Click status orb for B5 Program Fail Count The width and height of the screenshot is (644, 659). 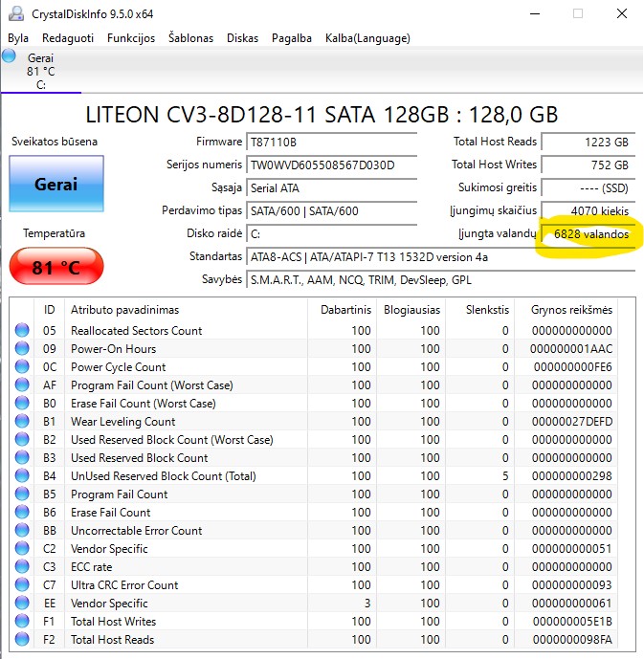coord(22,494)
